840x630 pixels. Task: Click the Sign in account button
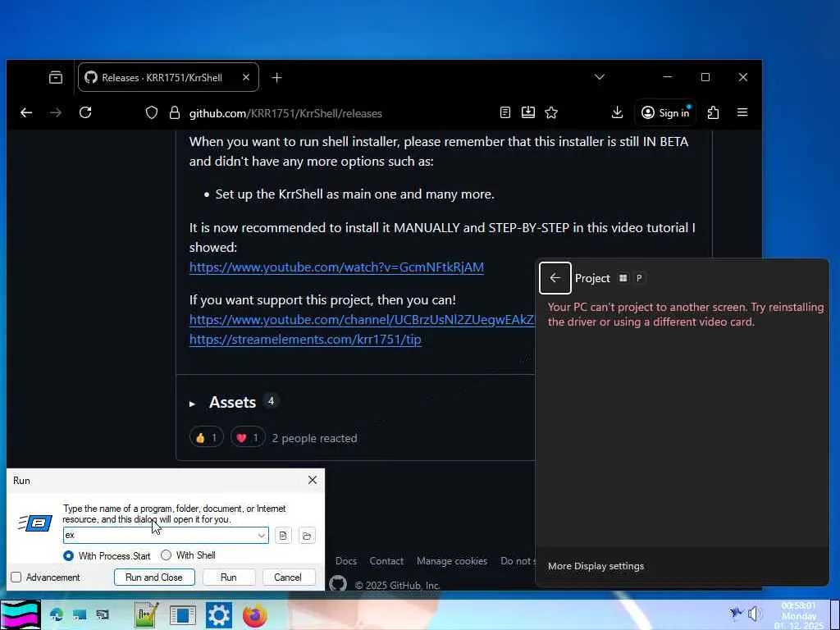pos(665,112)
